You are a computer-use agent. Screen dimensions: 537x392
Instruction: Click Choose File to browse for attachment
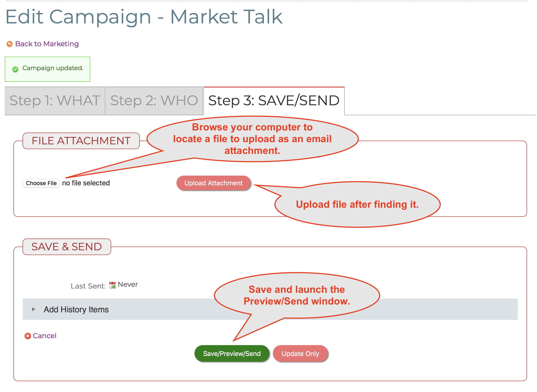41,183
